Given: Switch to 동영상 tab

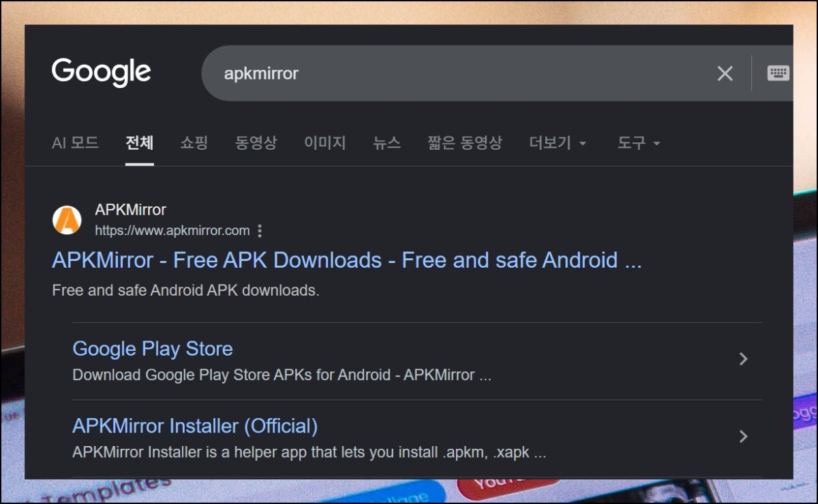Looking at the screenshot, I should click(256, 143).
